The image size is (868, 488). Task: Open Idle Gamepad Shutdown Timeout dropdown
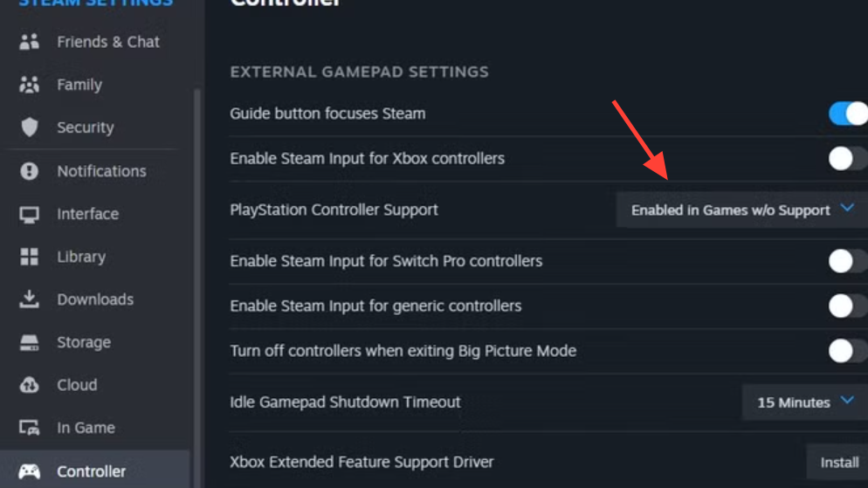coord(804,402)
